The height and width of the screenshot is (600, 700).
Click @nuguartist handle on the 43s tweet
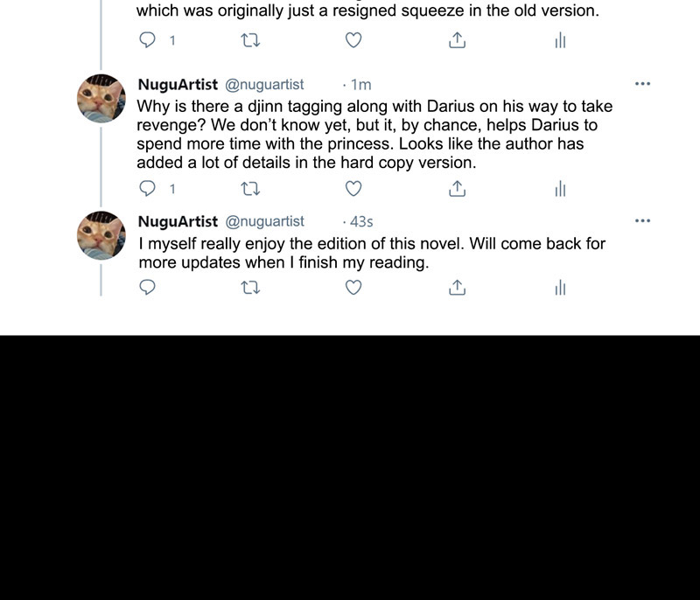tap(265, 222)
